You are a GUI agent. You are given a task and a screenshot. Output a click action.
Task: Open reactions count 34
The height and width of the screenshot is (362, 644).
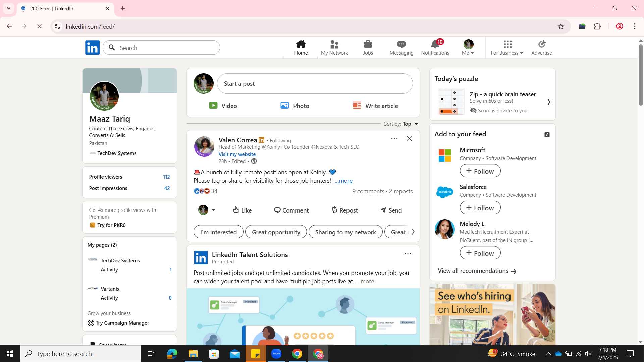(206, 191)
